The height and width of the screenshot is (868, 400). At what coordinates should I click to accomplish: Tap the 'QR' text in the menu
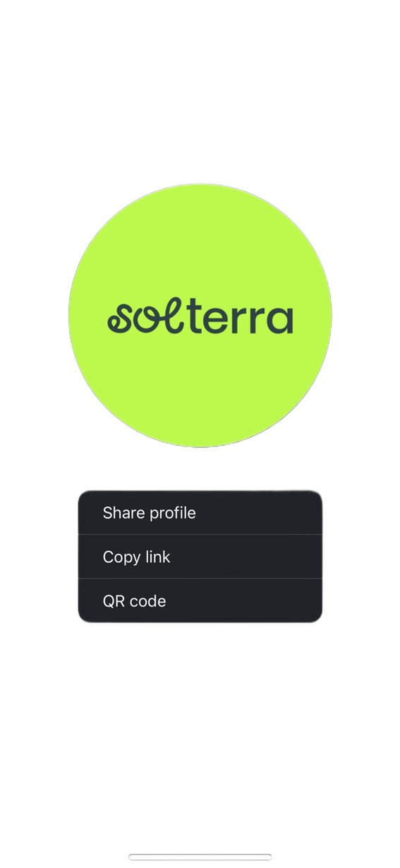click(x=113, y=601)
